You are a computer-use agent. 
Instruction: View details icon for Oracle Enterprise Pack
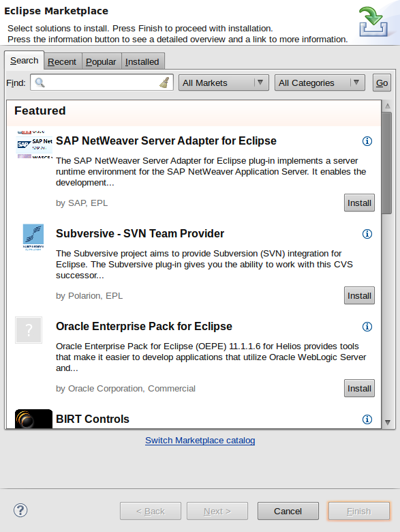[x=367, y=327]
